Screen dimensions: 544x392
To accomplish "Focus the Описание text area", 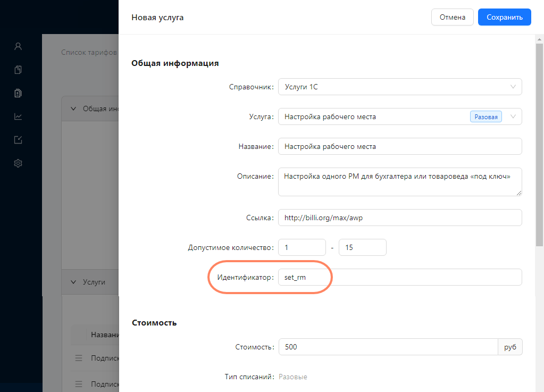I will [x=400, y=182].
